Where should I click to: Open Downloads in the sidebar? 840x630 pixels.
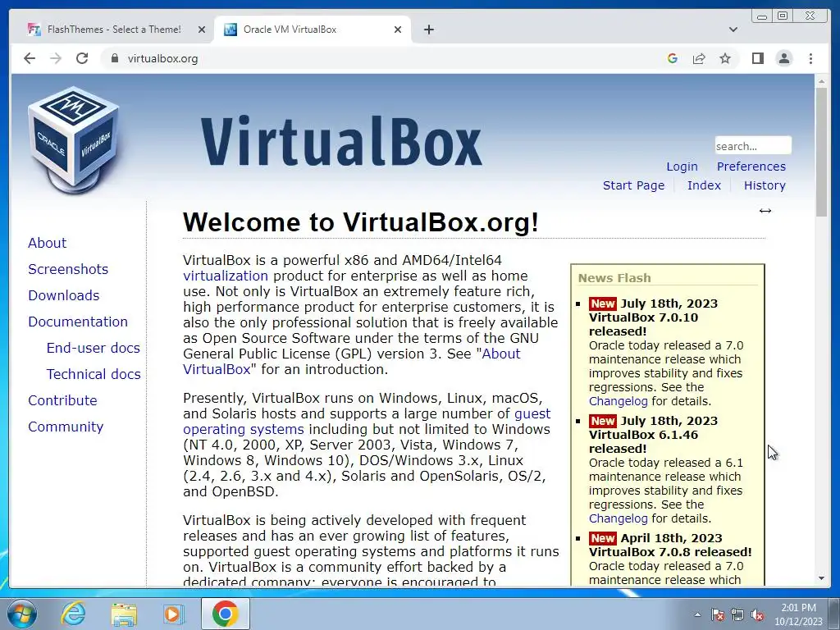tap(64, 295)
